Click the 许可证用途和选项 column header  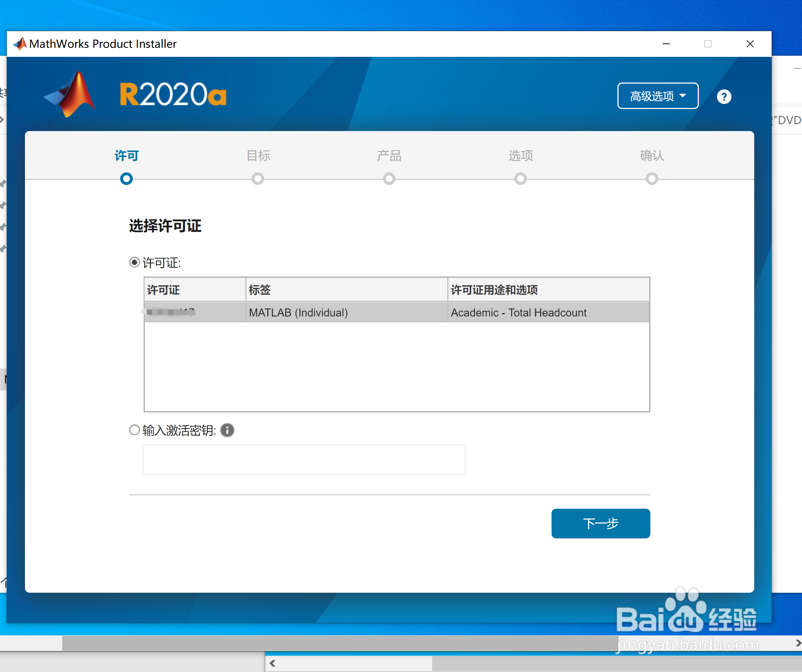coord(548,290)
